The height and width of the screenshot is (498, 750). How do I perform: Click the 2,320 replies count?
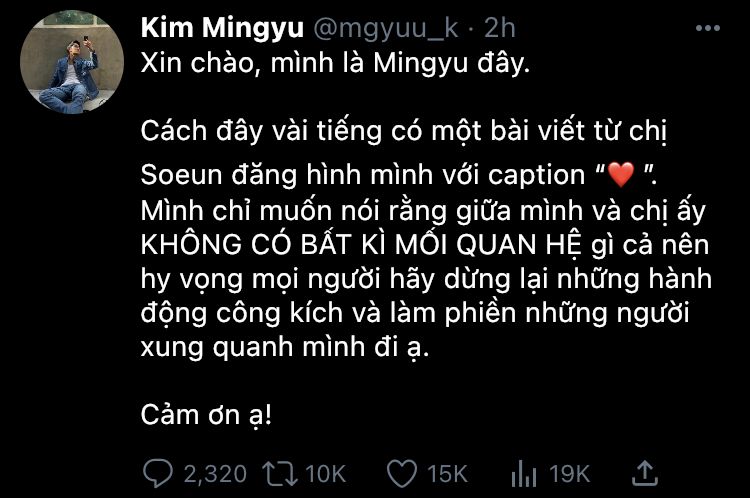pos(215,474)
